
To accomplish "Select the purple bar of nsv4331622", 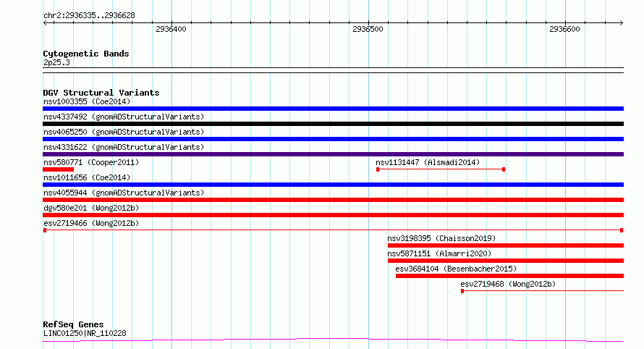I will (x=333, y=154).
